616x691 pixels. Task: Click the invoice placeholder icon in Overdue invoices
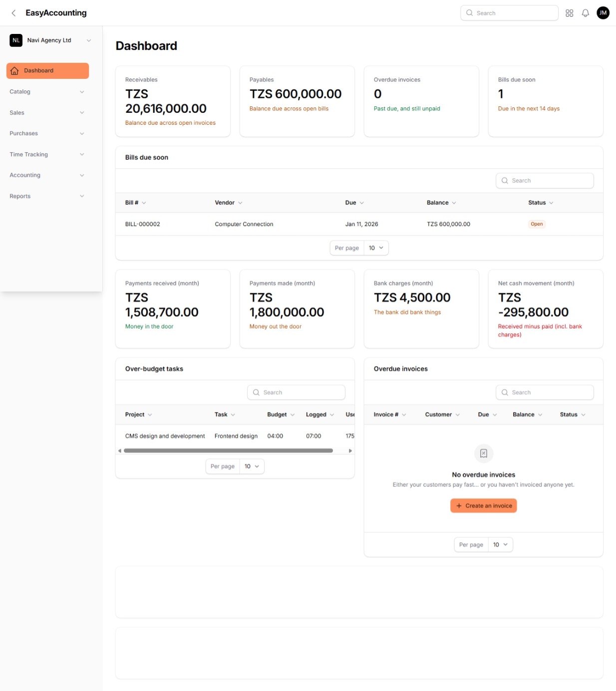(x=483, y=453)
